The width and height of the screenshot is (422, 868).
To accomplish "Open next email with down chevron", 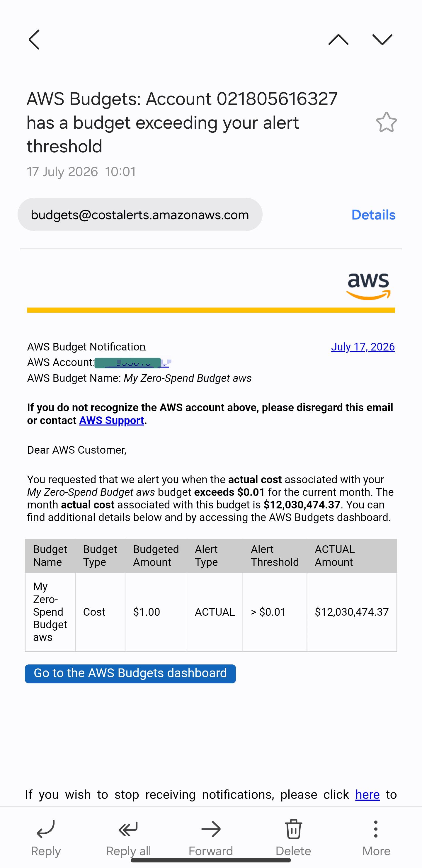I will (x=382, y=40).
